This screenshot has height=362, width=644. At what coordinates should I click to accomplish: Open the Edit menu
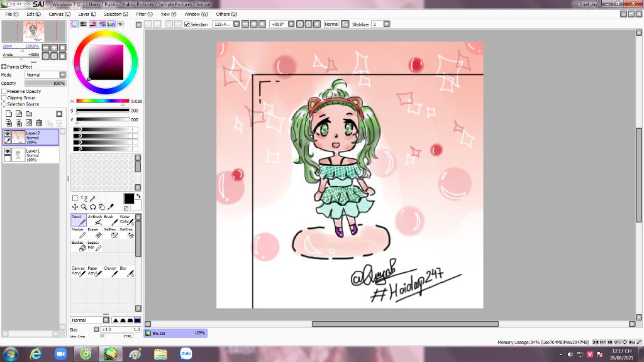[34, 14]
